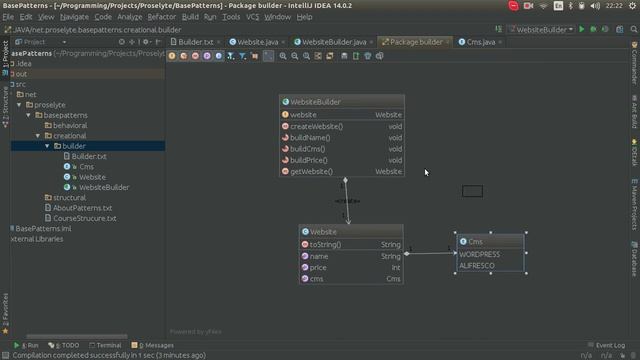The height and width of the screenshot is (360, 640).
Task: Open Project panel settings gear
Action: pyautogui.click(x=146, y=42)
